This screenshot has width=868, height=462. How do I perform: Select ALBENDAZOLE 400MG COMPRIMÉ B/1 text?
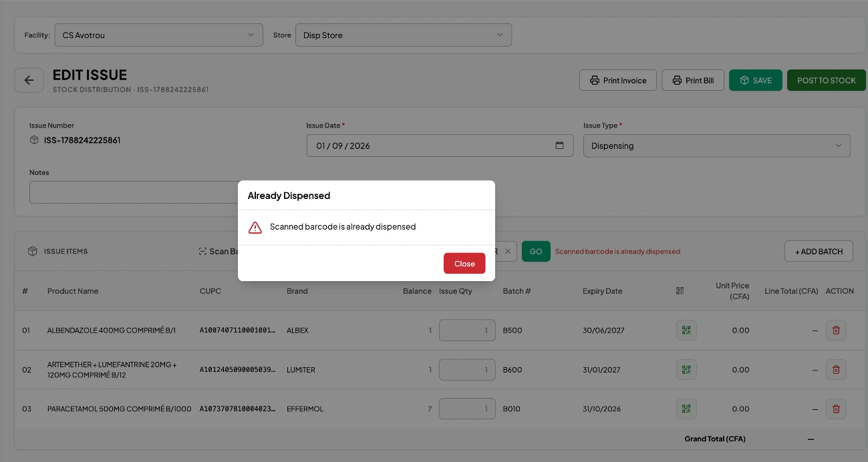[x=112, y=330]
